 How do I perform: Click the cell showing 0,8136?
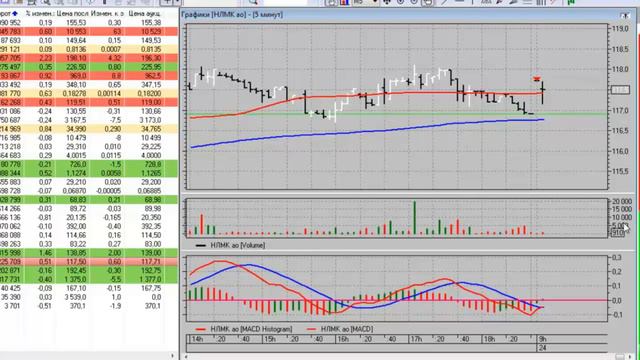pos(76,49)
